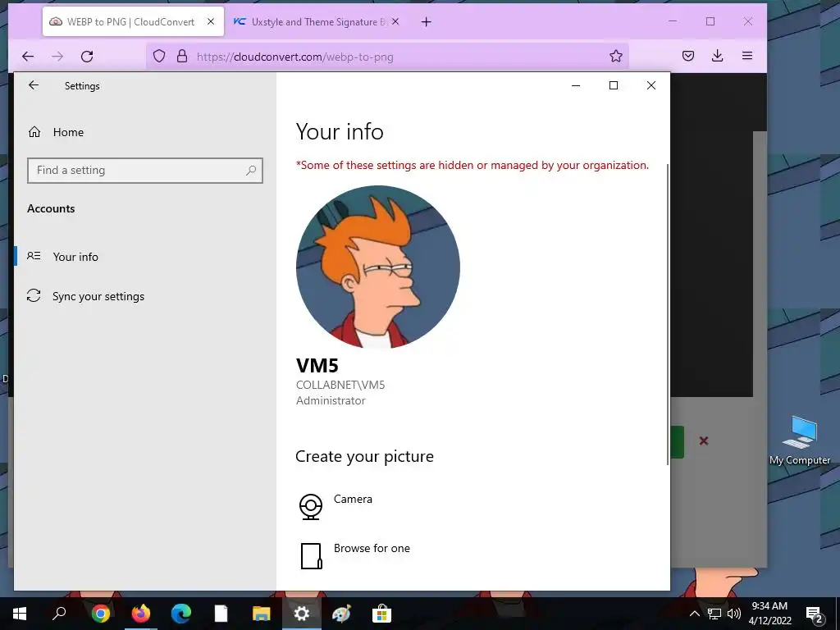Screen dimensions: 840x630
Task: Click the Settings window vertical scrollbar
Action: click(668, 314)
